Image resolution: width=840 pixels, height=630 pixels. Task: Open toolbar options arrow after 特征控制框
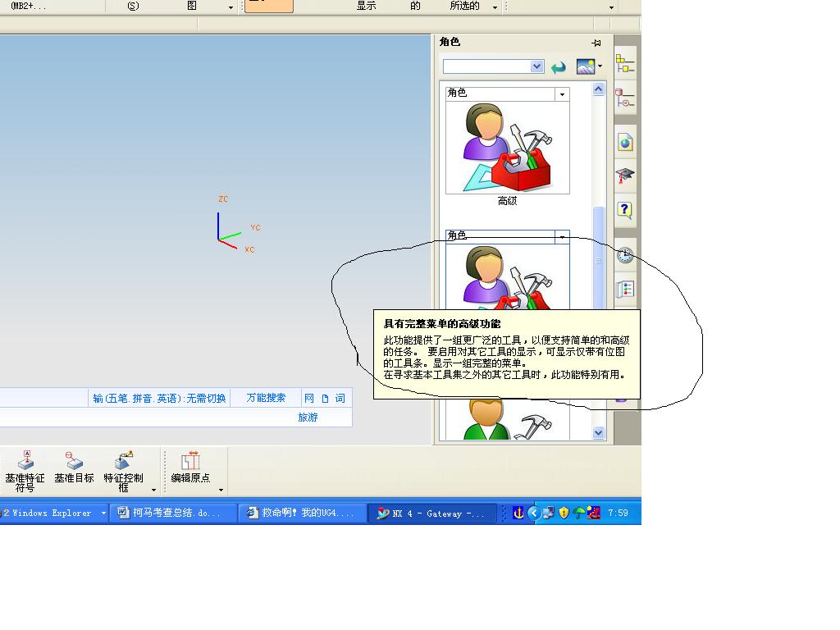coord(153,491)
